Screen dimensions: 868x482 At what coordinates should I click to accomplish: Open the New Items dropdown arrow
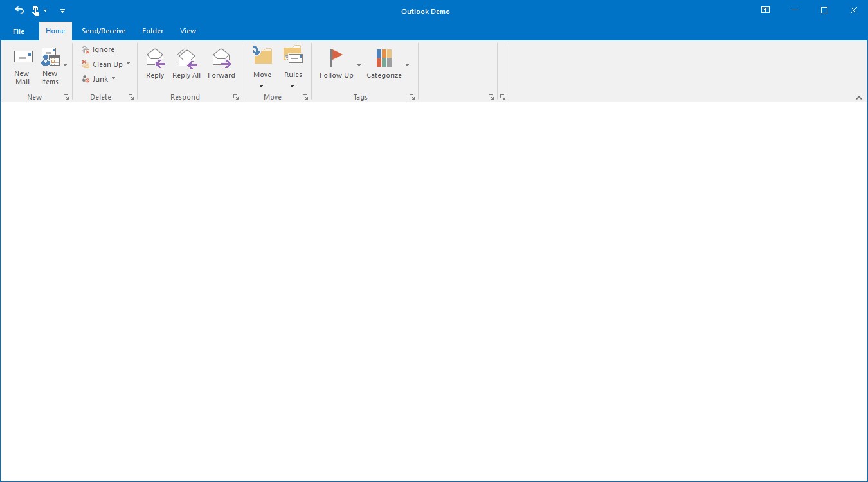(x=65, y=65)
